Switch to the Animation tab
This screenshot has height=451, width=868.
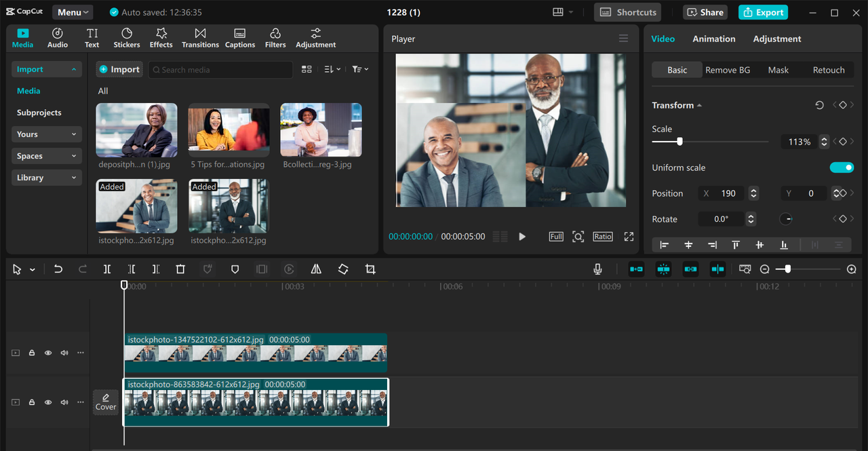point(713,39)
